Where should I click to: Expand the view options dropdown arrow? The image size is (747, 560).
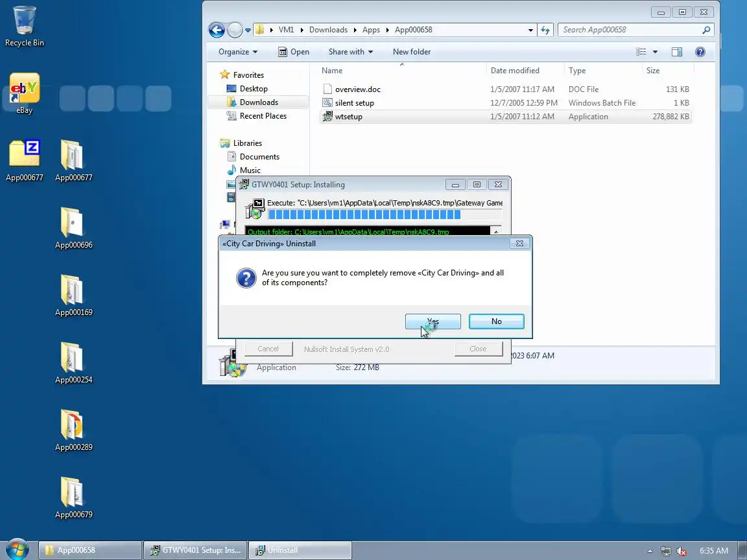click(655, 52)
